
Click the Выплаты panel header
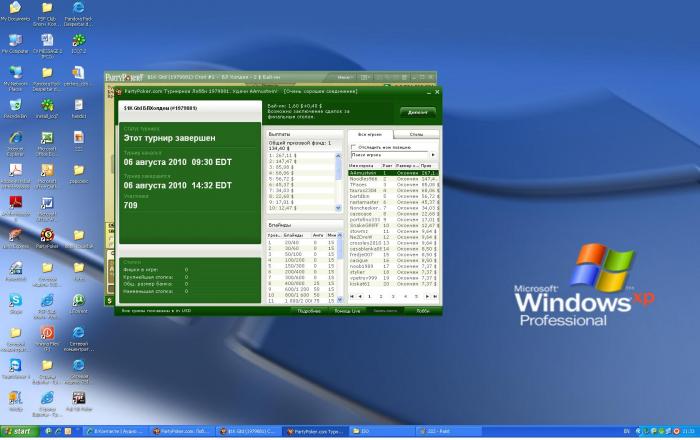(x=304, y=134)
